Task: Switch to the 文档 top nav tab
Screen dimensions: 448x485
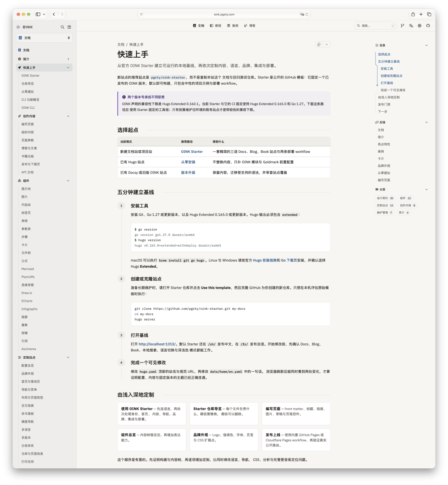Action: click(x=199, y=26)
